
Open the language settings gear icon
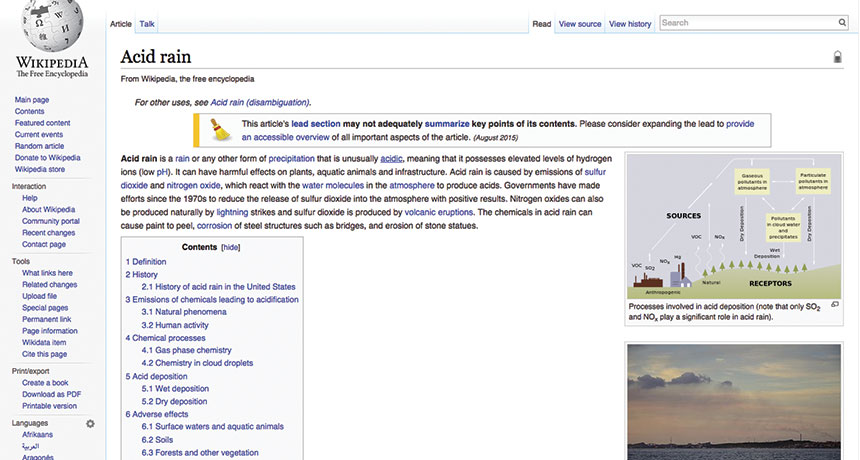click(x=90, y=423)
